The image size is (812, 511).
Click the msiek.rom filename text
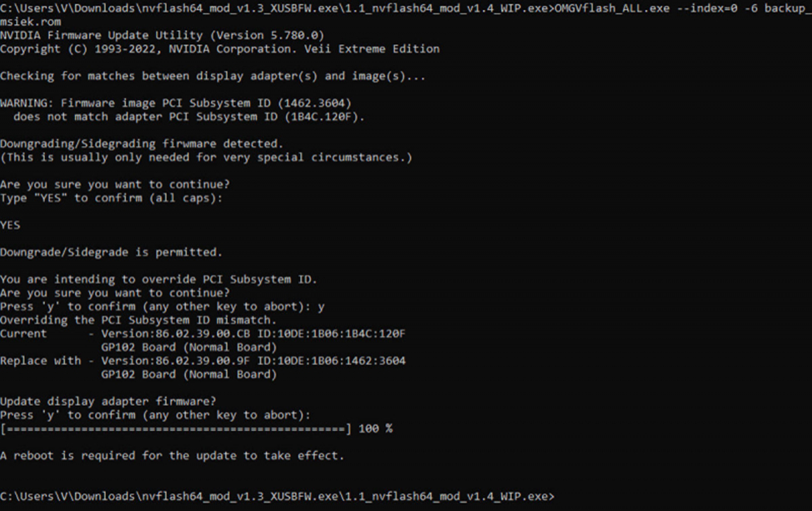click(x=31, y=22)
